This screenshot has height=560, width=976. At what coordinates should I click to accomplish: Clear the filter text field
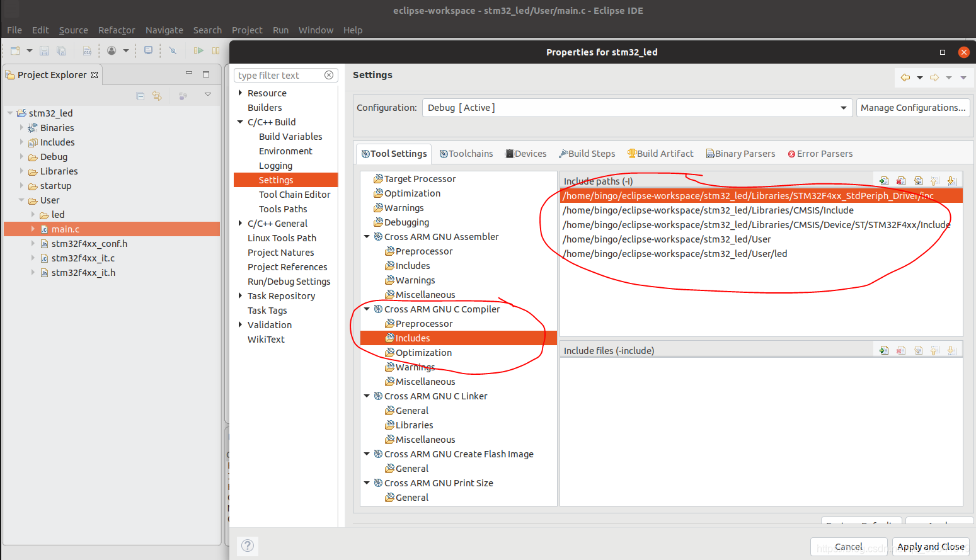[x=329, y=75]
